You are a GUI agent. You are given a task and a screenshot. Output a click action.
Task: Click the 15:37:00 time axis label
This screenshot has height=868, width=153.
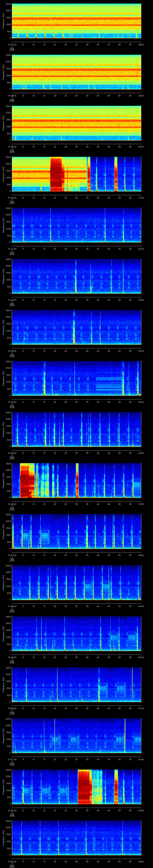point(12,44)
